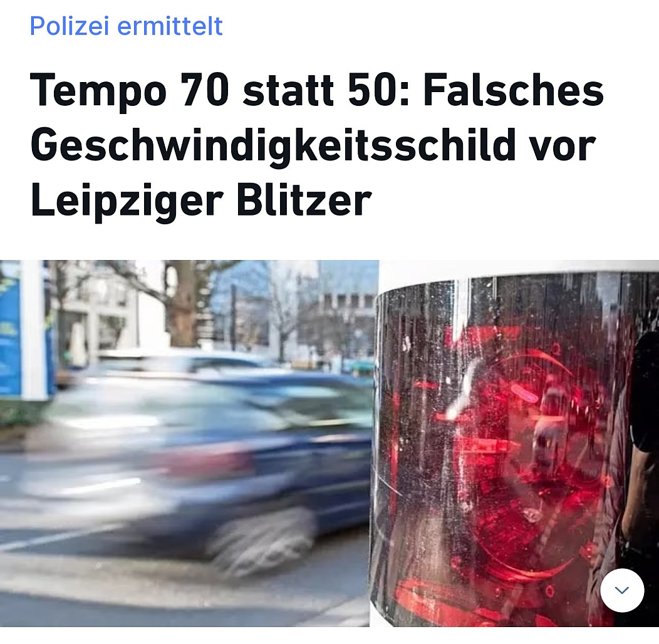659x644 pixels.
Task: Open the 'Polizei ermittelt' topic link
Action: tap(126, 26)
